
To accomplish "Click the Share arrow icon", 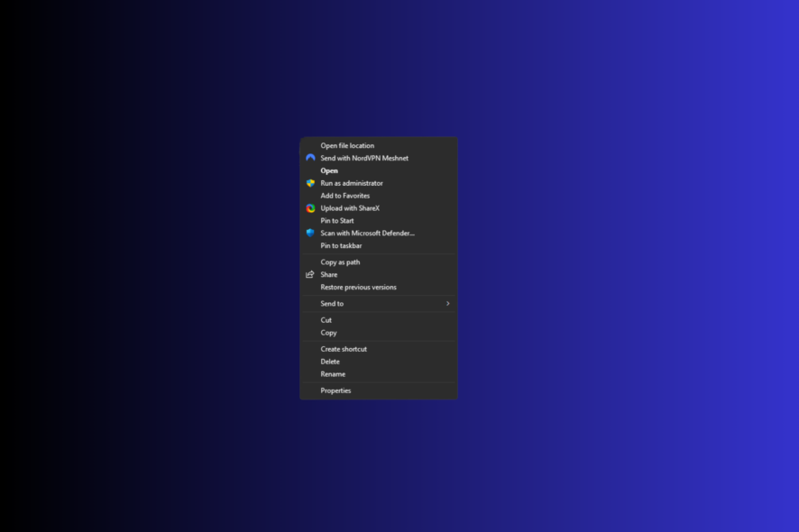I will [310, 275].
